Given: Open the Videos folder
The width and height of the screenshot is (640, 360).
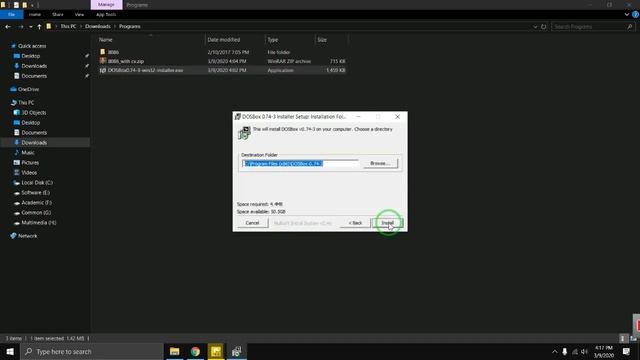Looking at the screenshot, I should tap(29, 173).
